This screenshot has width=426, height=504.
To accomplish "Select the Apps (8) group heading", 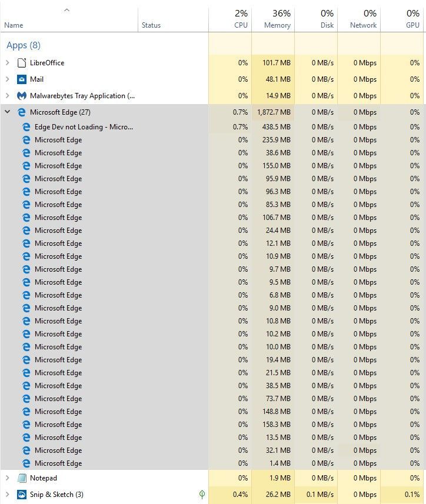I will coord(24,45).
